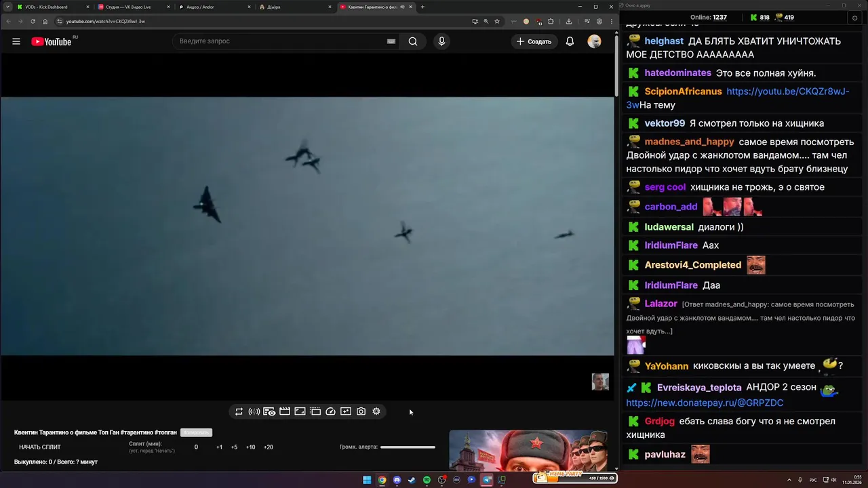Switch to VODs - Kick Dashboard tab
The height and width of the screenshot is (488, 868).
click(x=52, y=7)
